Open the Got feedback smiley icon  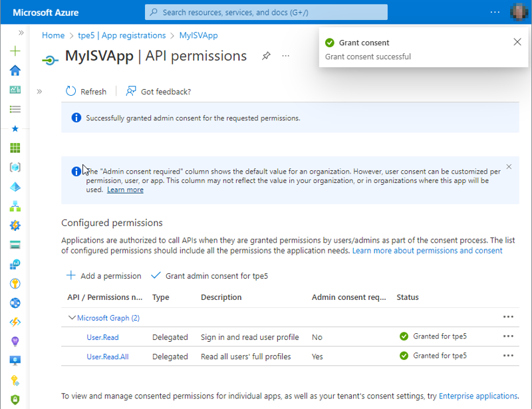click(131, 91)
